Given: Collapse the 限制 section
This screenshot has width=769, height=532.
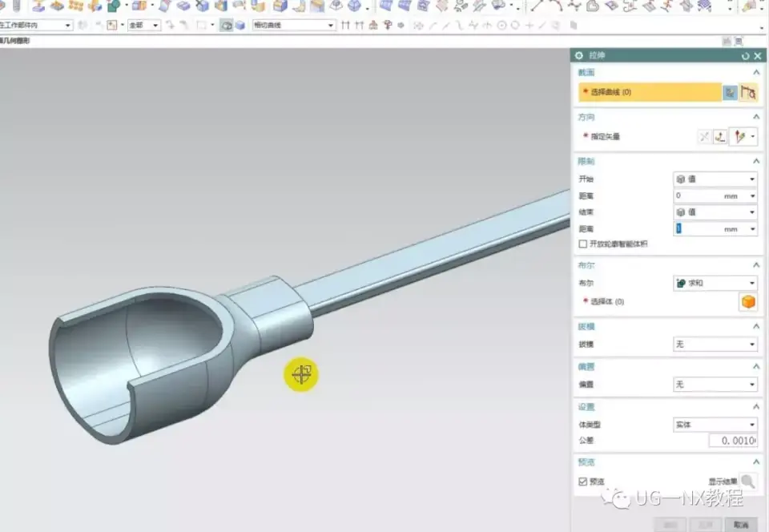Looking at the screenshot, I should tap(755, 161).
